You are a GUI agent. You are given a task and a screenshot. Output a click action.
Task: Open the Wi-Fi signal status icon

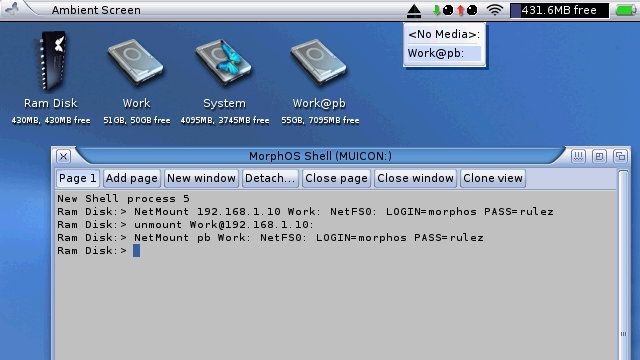[494, 10]
